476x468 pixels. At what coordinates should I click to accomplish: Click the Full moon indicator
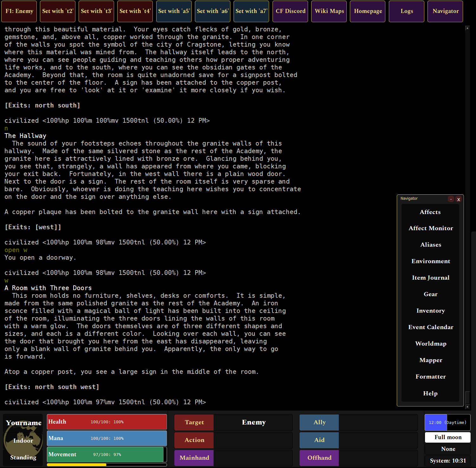point(447,437)
